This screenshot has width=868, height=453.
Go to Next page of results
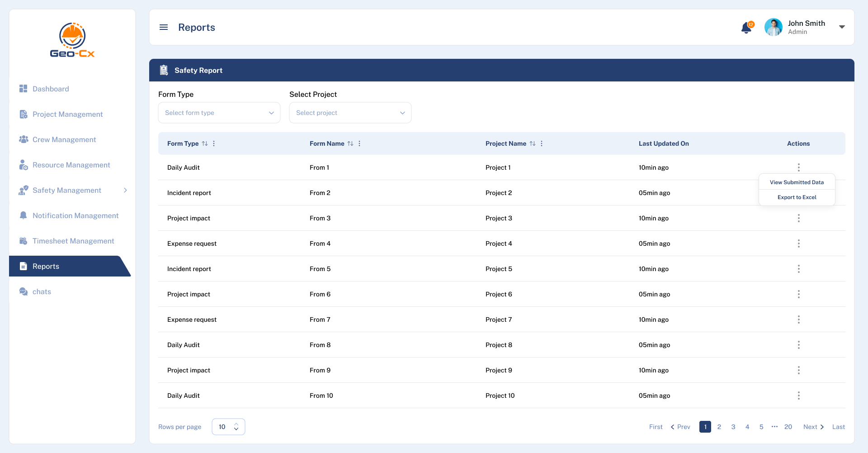pyautogui.click(x=813, y=427)
